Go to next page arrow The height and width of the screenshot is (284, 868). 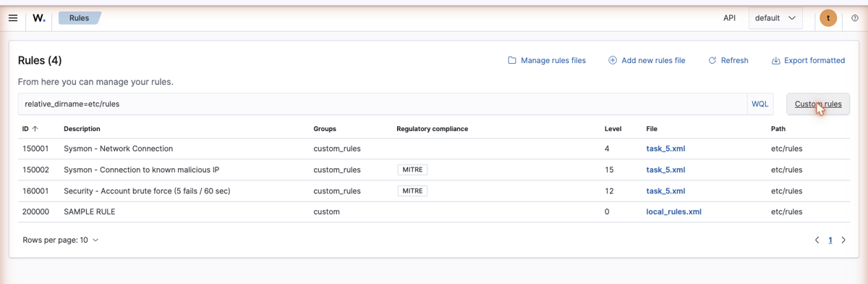tap(843, 240)
